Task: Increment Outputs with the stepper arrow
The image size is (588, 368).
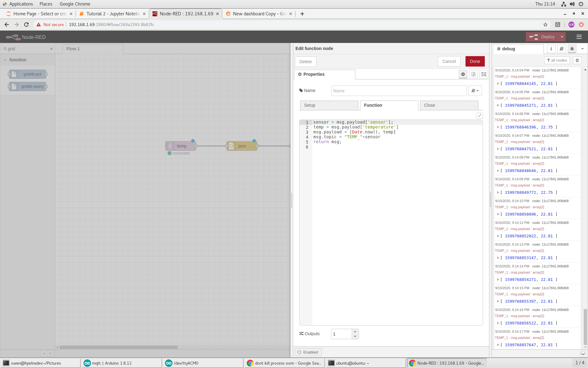Action: coord(355,332)
